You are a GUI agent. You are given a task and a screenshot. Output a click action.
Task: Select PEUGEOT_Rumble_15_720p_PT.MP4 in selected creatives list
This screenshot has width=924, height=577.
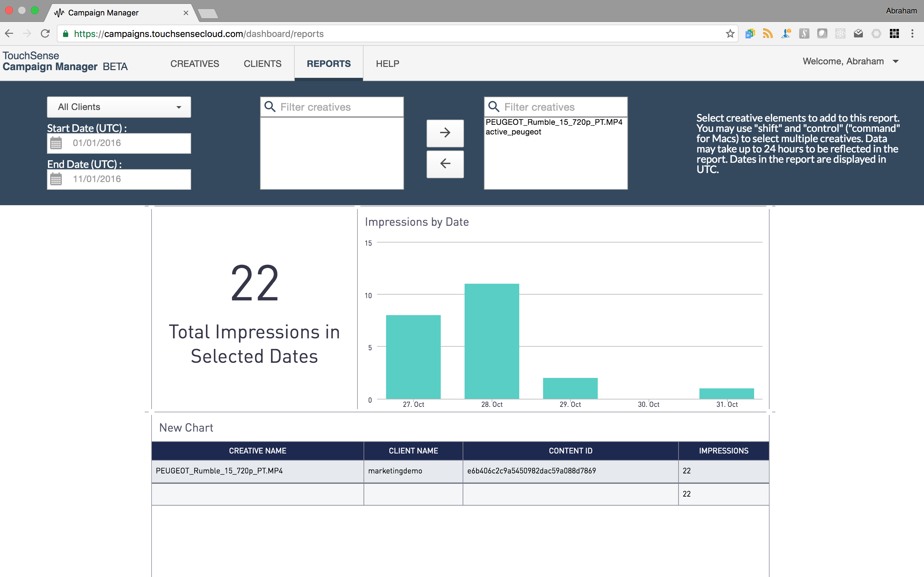(x=553, y=122)
